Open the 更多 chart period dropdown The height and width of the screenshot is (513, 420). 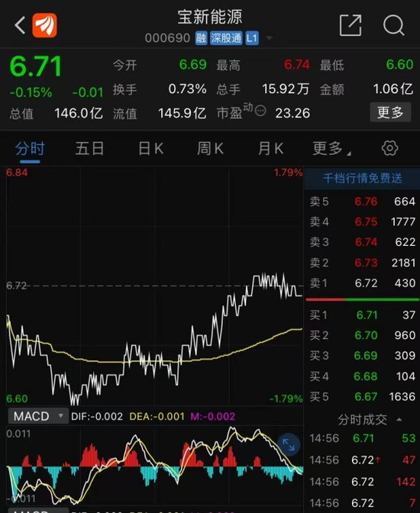pos(331,149)
